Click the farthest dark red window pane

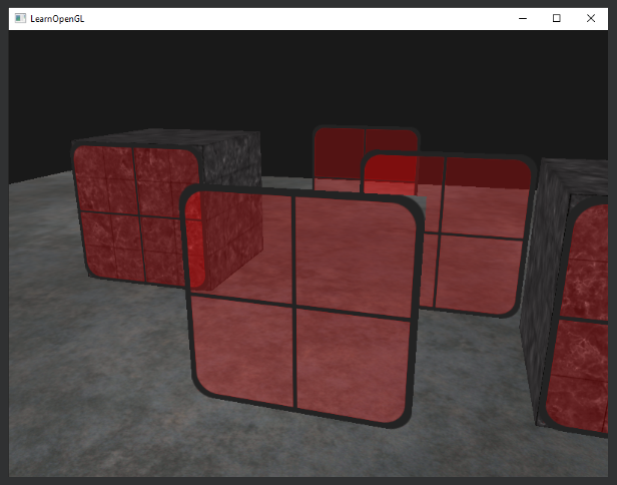click(366, 159)
